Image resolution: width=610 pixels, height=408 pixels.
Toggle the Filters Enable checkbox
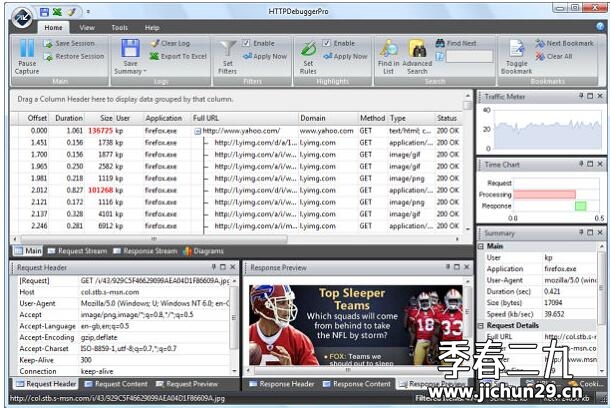pyautogui.click(x=246, y=43)
